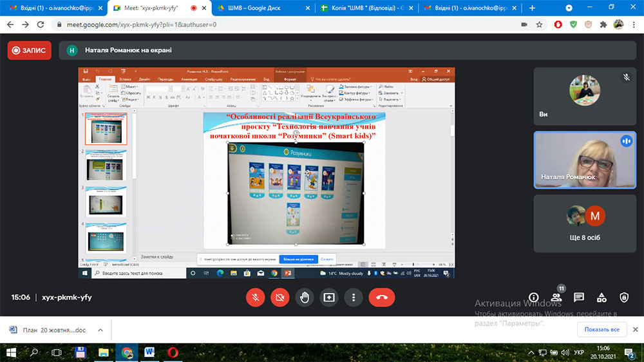
Task: Bookmark this page with the star icon
Action: (x=539, y=24)
